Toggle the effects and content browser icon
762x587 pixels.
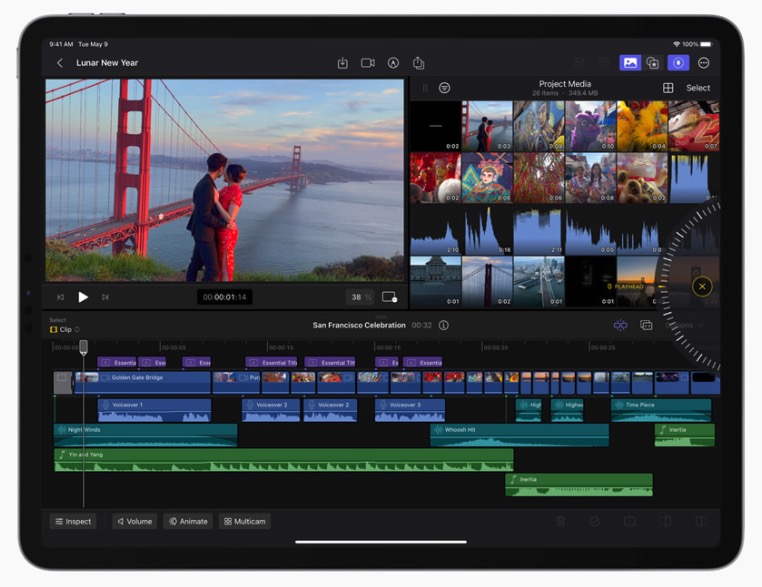click(652, 63)
